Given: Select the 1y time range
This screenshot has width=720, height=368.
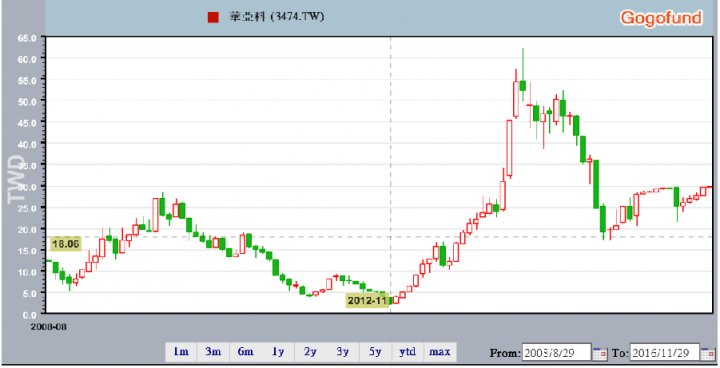Looking at the screenshot, I should pyautogui.click(x=278, y=352).
